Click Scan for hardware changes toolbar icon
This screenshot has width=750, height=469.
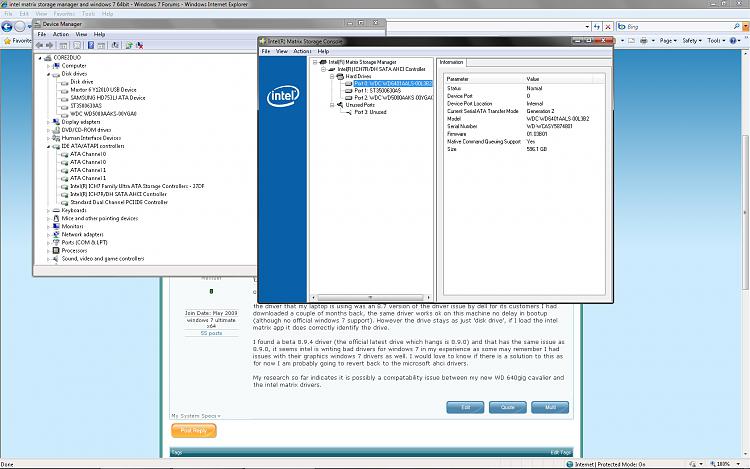point(115,45)
